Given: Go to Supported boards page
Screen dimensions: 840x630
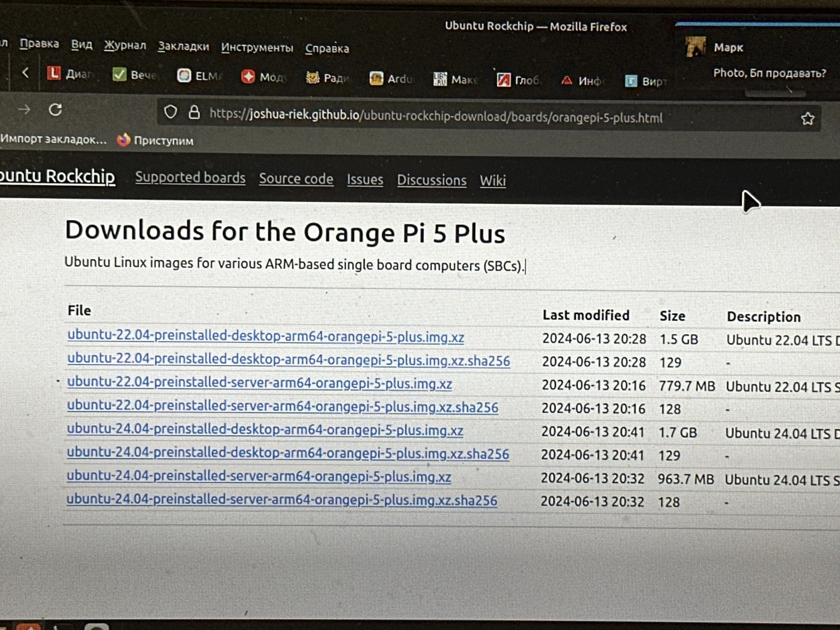Looking at the screenshot, I should (190, 177).
